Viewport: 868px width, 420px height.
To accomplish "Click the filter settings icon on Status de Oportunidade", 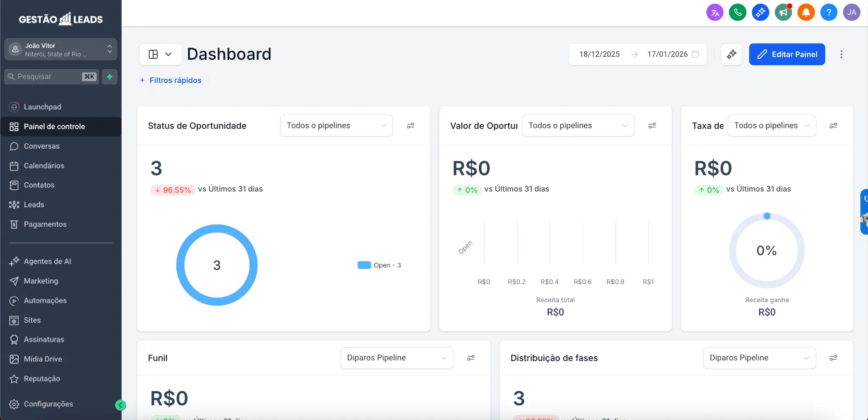I will (410, 125).
